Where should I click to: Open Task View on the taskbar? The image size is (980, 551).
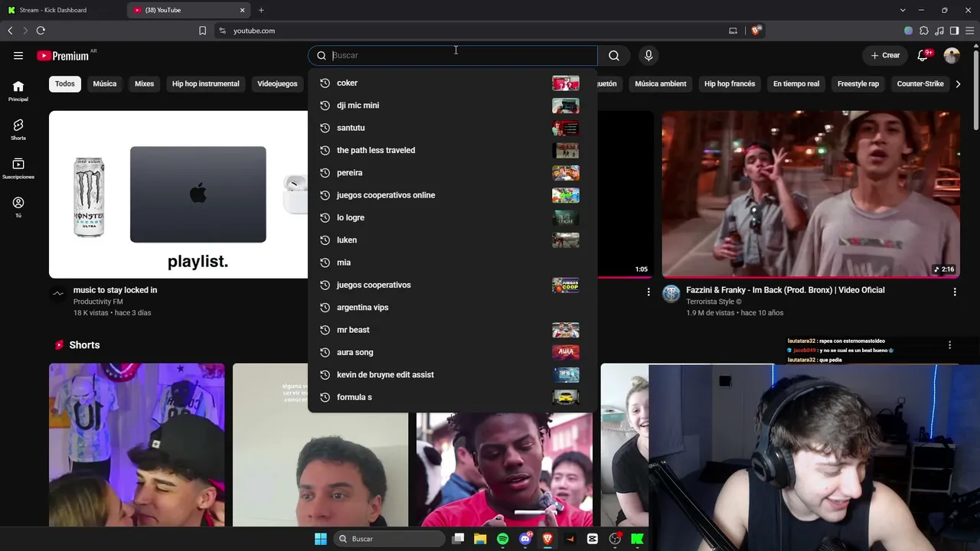(x=458, y=539)
